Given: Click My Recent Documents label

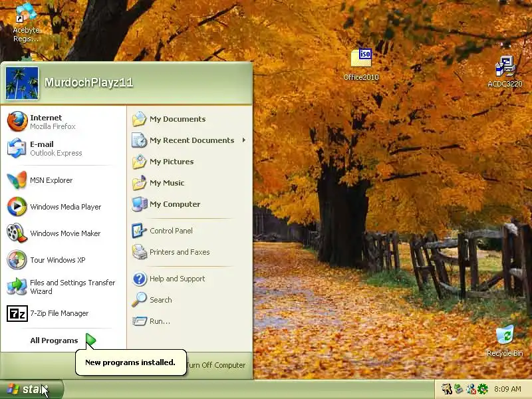Looking at the screenshot, I should tap(192, 140).
